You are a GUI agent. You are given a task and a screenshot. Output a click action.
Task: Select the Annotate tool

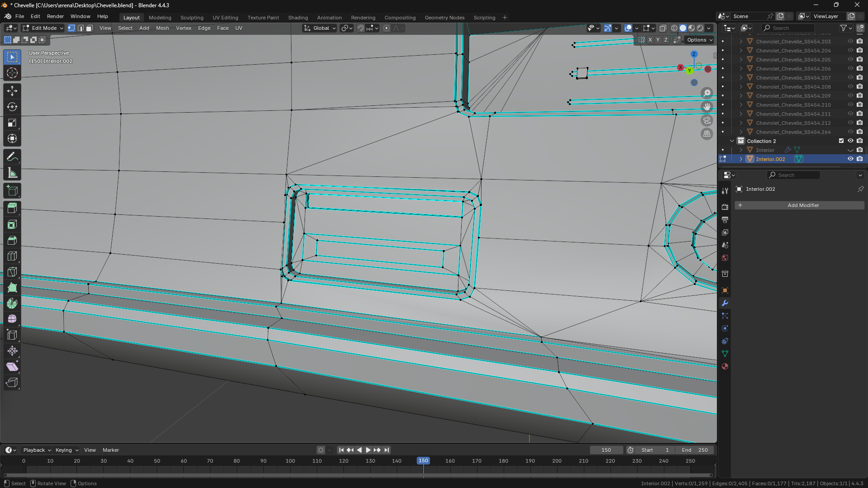click(12, 157)
